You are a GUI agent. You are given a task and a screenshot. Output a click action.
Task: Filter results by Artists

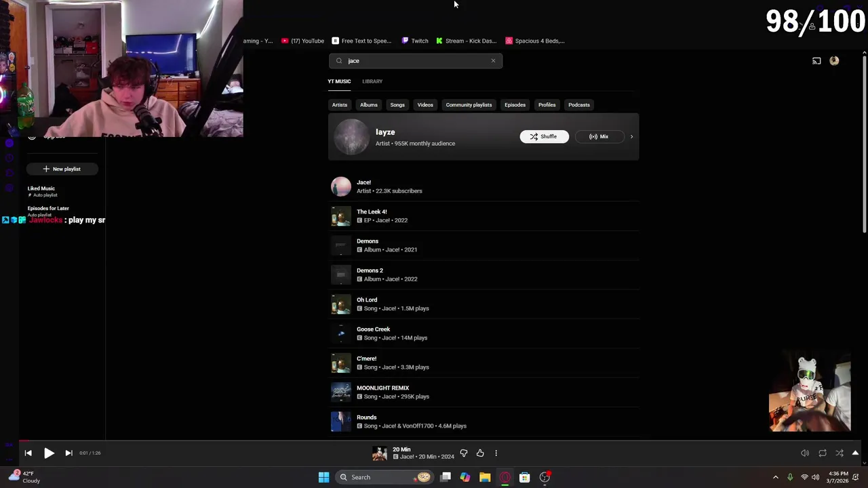339,105
